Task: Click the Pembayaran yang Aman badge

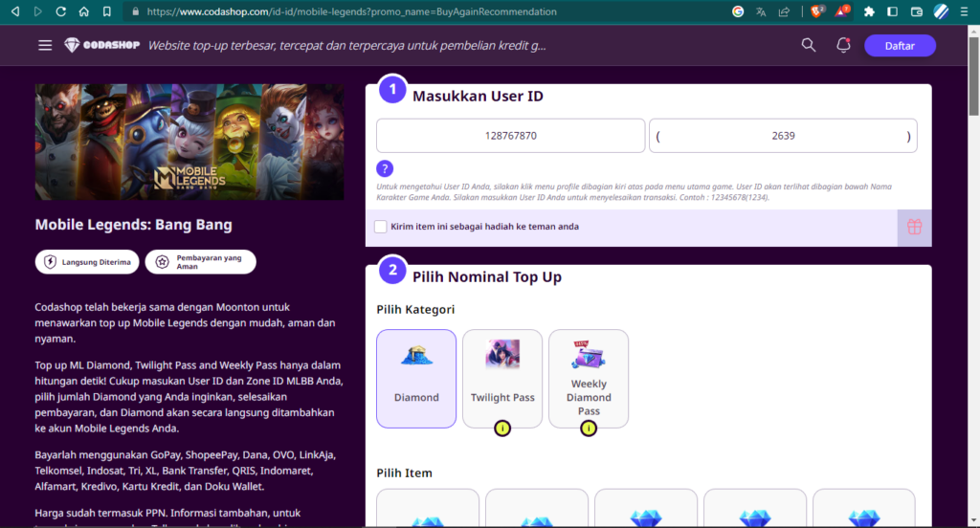Action: point(201,262)
